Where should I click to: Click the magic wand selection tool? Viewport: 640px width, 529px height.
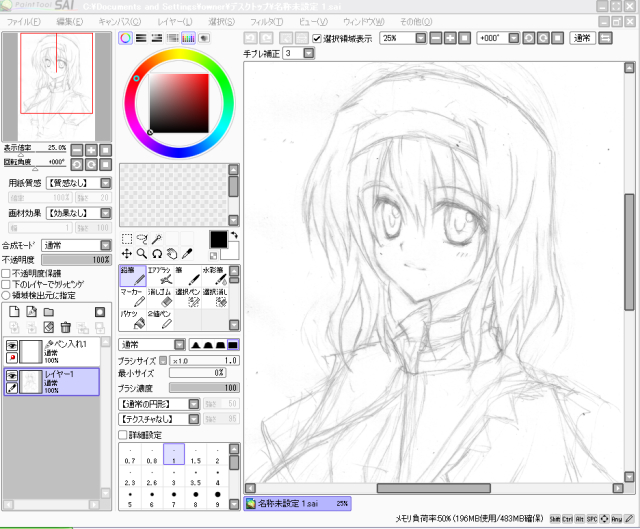pyautogui.click(x=157, y=239)
